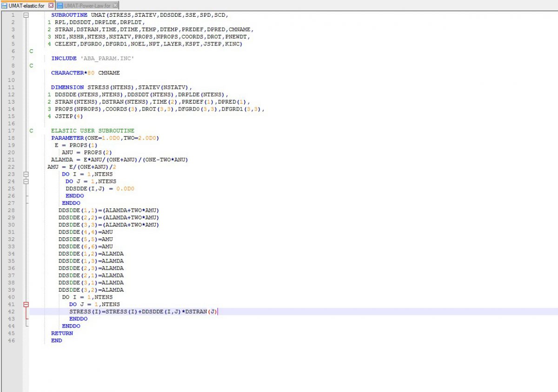Click the disk icon on UMAT-elastic.for tab
The width and height of the screenshot is (558, 392).
[4, 6]
